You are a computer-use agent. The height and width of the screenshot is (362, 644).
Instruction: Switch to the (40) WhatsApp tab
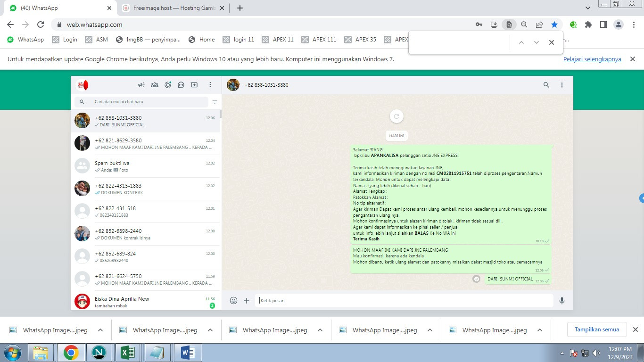pyautogui.click(x=60, y=8)
